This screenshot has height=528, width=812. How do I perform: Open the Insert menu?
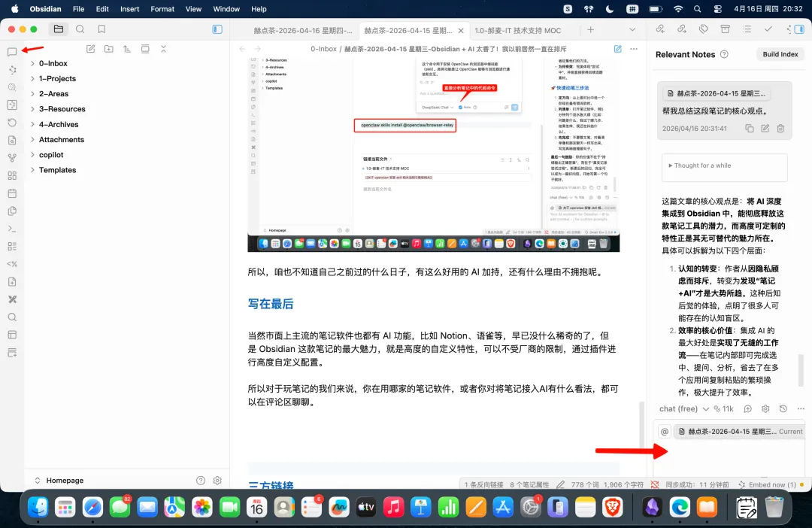point(129,9)
